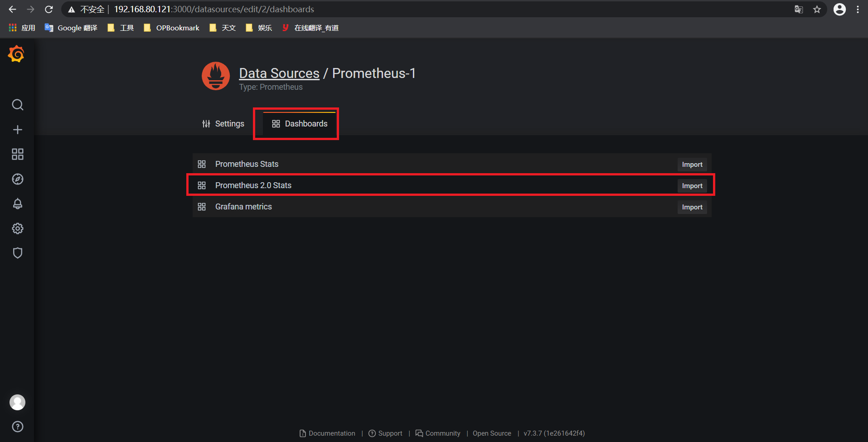Image resolution: width=868 pixels, height=442 pixels.
Task: Open the Community footer link
Action: [438, 433]
